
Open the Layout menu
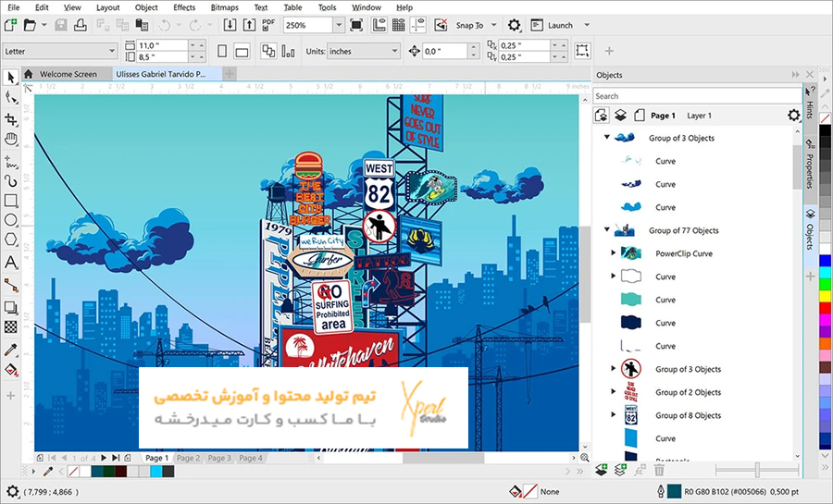(x=108, y=7)
